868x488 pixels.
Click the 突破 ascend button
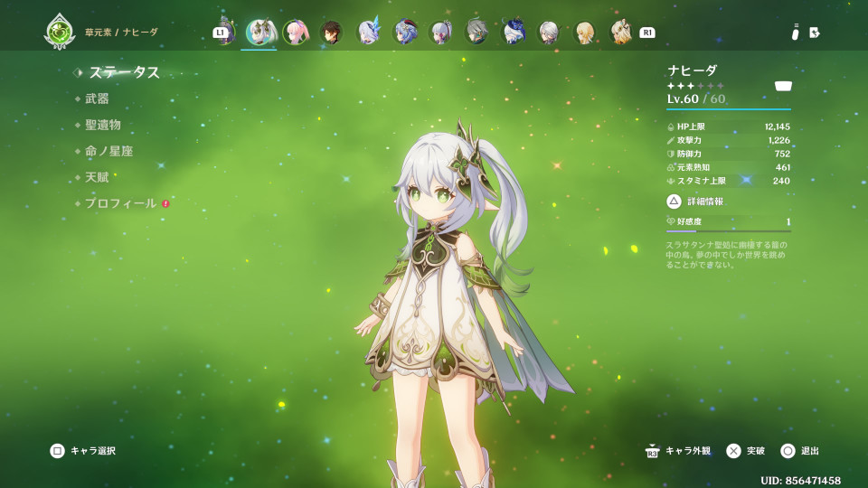[x=746, y=451]
